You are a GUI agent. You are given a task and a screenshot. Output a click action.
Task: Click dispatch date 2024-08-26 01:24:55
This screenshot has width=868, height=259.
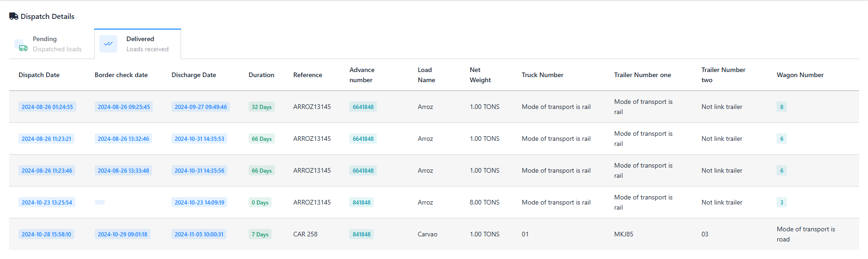[x=47, y=107]
